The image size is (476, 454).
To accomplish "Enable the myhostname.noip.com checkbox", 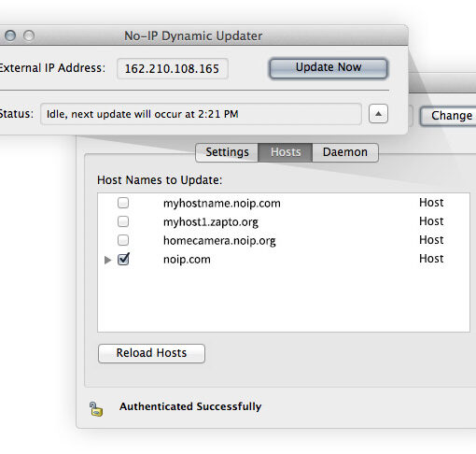I will (123, 203).
